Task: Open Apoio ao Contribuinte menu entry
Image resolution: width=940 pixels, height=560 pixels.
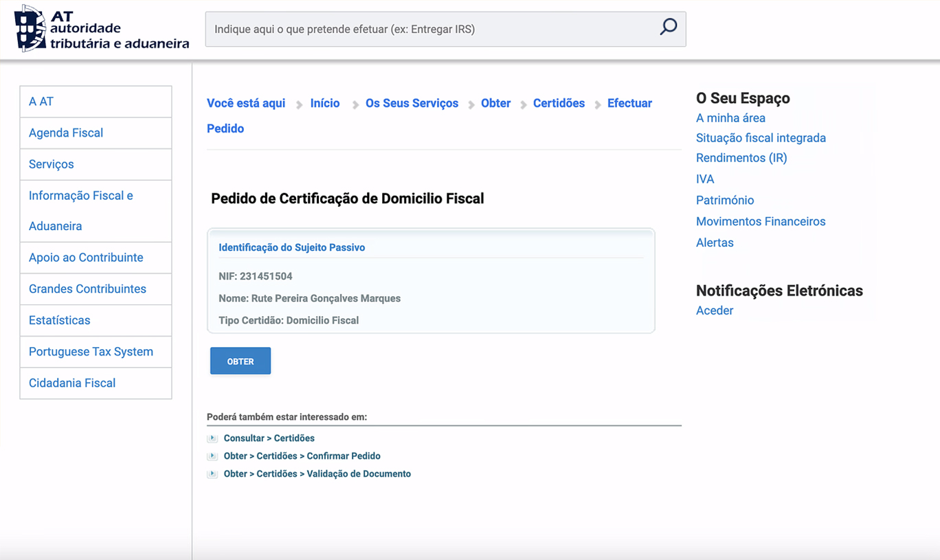Action: click(86, 258)
